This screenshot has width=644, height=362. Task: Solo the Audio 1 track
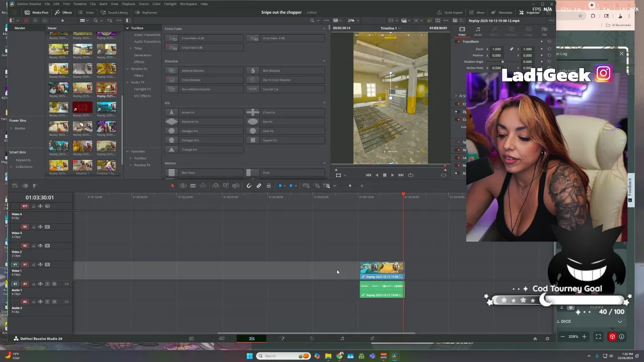tap(47, 284)
